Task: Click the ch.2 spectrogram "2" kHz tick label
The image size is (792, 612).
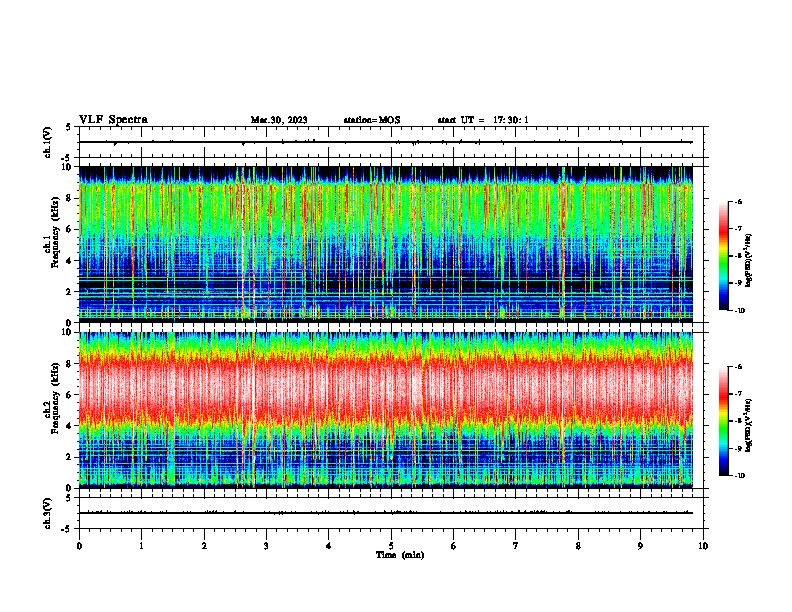Action: coord(70,457)
